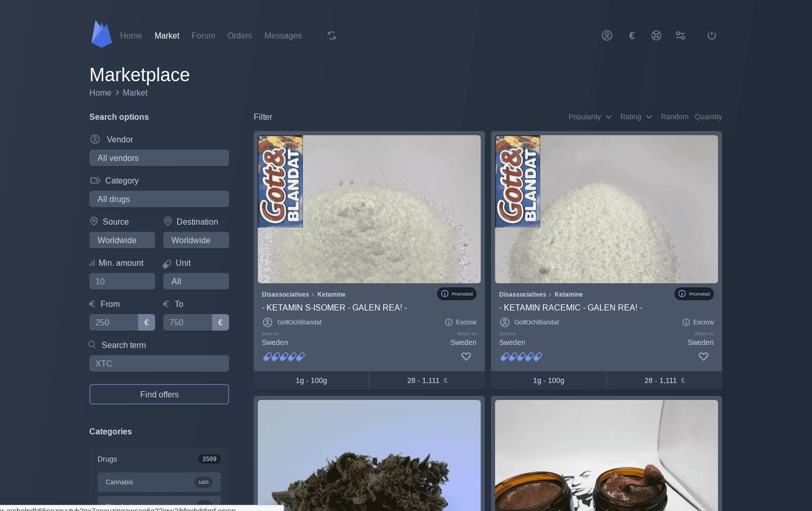This screenshot has width=812, height=511.
Task: Focus the To price input field
Action: (x=188, y=322)
